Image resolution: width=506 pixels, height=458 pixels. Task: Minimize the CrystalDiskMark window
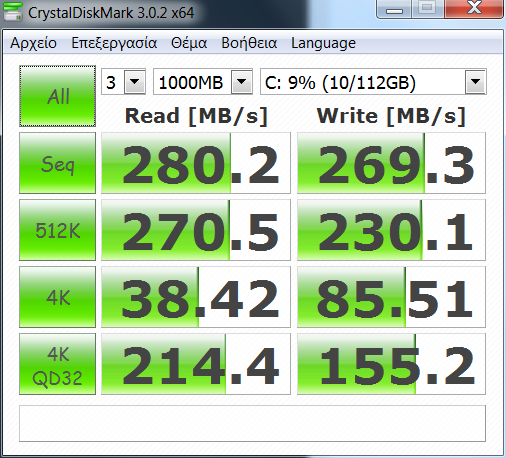(x=394, y=9)
